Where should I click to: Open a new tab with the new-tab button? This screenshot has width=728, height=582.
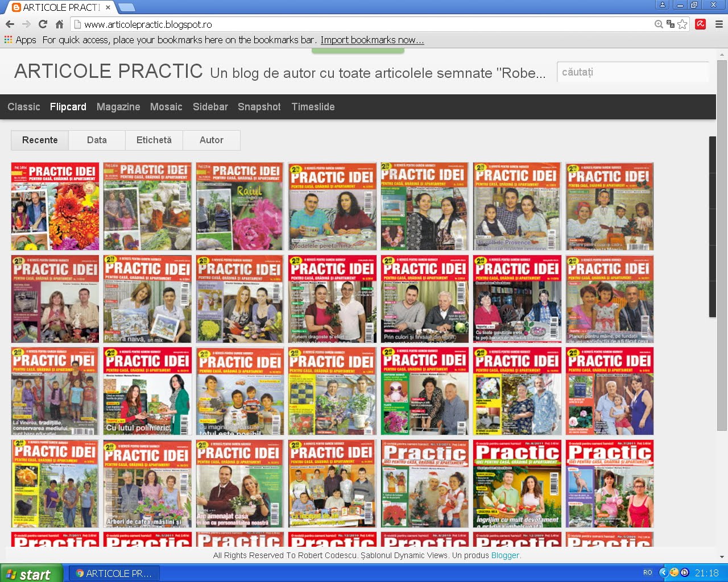[126, 7]
